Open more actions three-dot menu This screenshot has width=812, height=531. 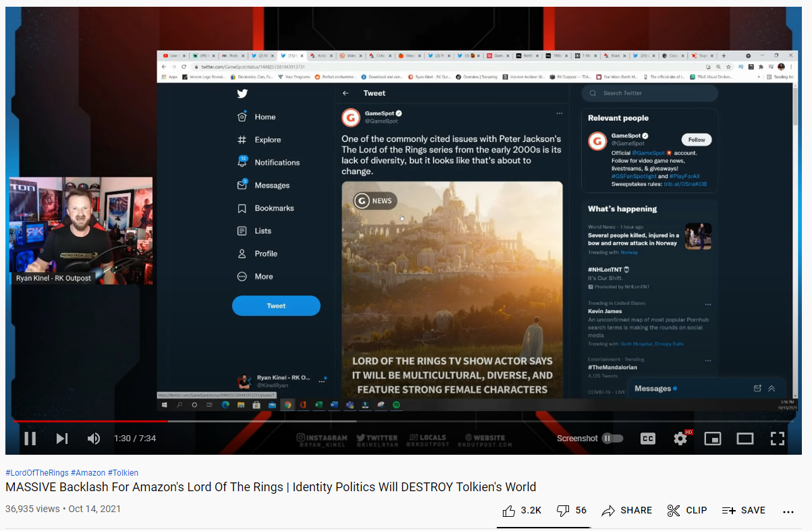point(788,511)
